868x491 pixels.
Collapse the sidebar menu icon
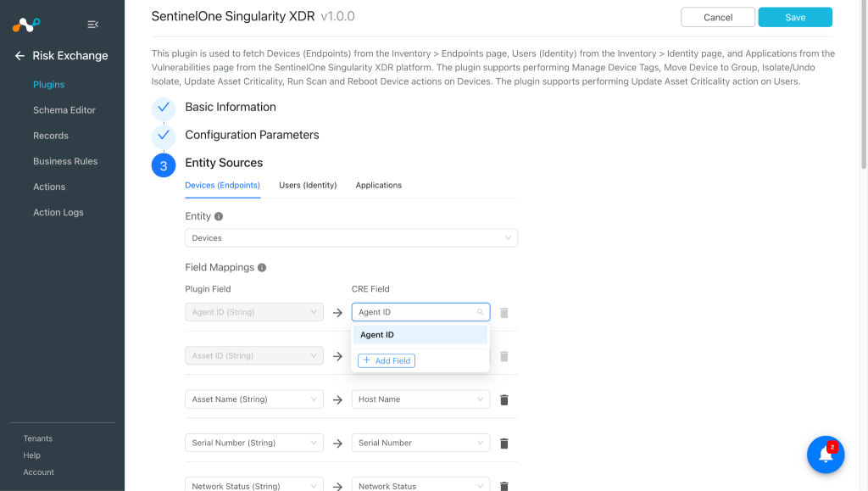tap(93, 25)
